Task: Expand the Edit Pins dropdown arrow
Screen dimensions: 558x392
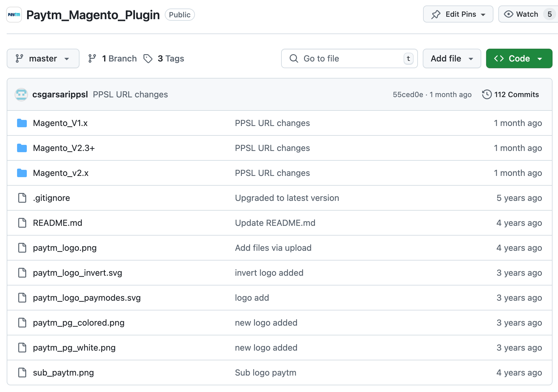Action: [x=483, y=15]
